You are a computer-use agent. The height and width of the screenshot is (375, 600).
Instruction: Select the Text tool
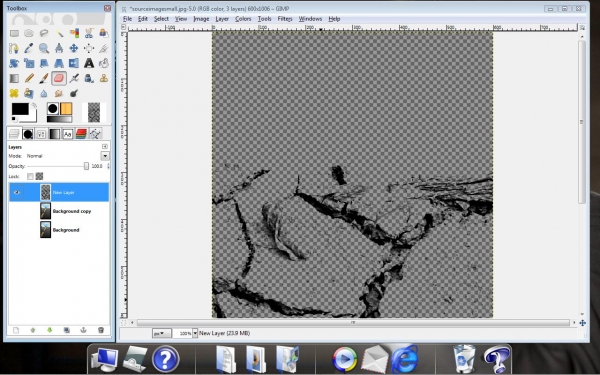pos(89,63)
